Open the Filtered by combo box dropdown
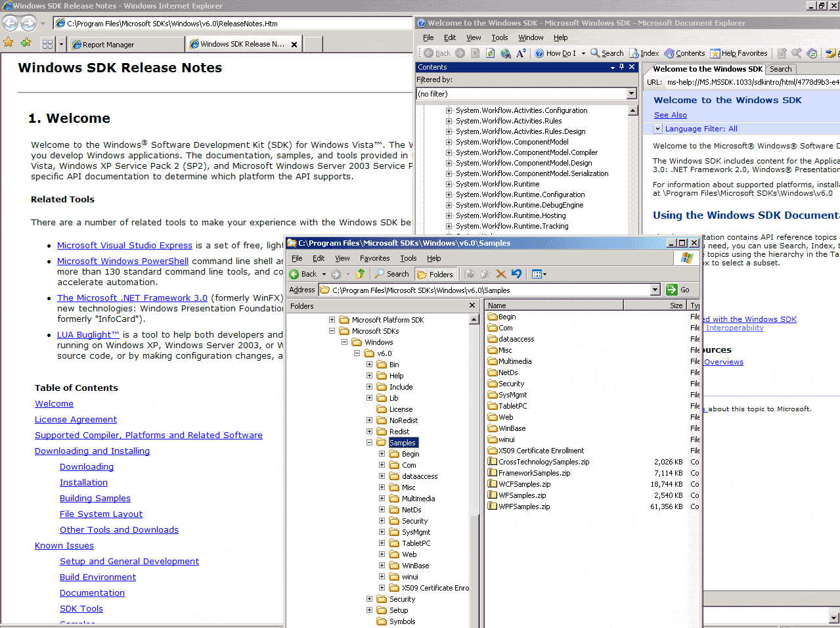The height and width of the screenshot is (628, 840). click(631, 94)
